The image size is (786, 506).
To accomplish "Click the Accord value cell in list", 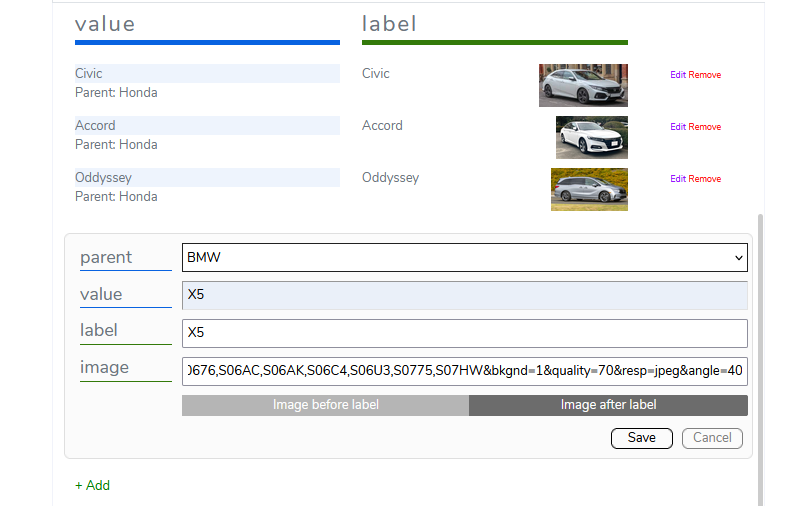I will 207,126.
